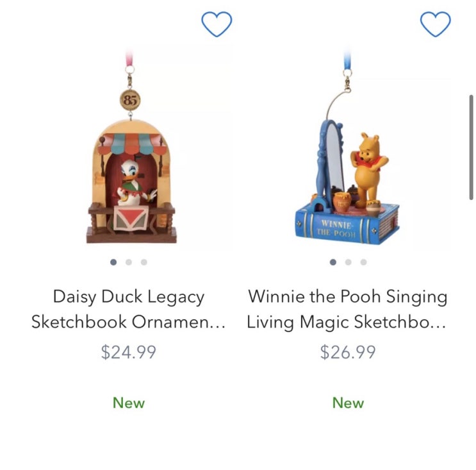Click the New label under Winnie the Pooh ornament
The width and height of the screenshot is (476, 470).
(348, 403)
